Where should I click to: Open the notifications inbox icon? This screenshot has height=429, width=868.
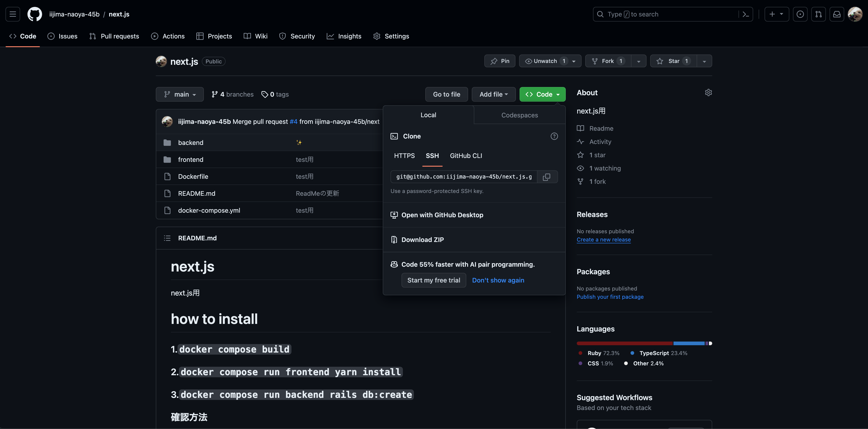point(837,14)
